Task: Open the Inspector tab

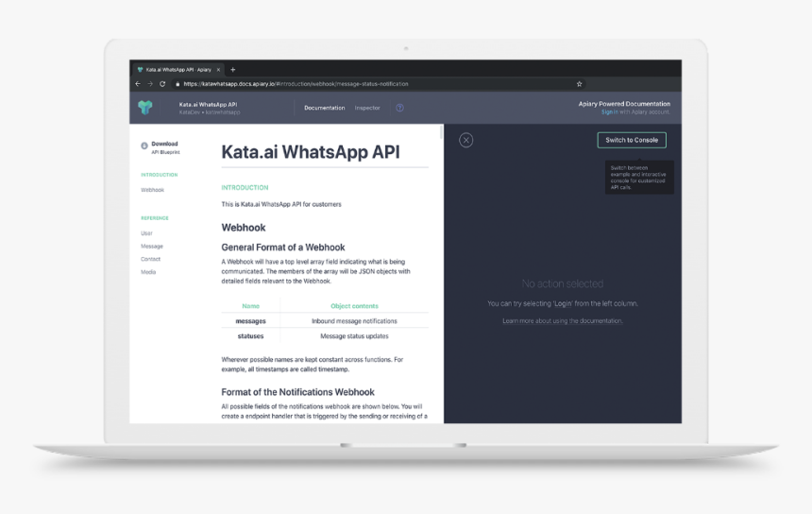Action: click(x=367, y=108)
